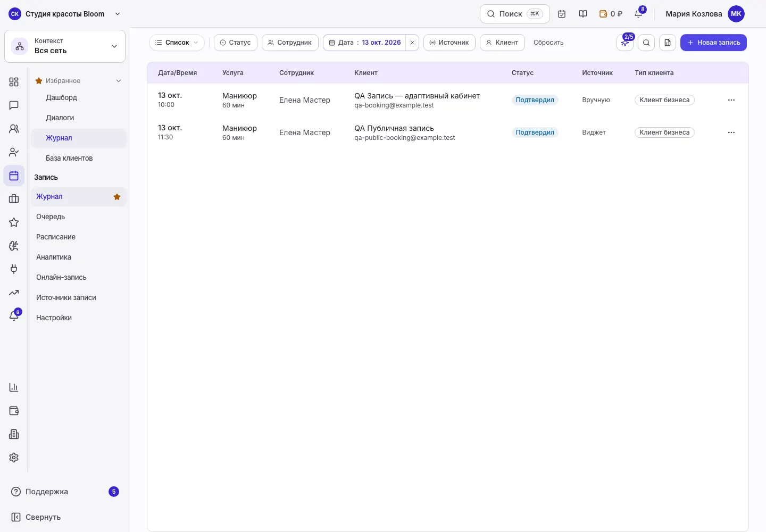The height and width of the screenshot is (532, 766).
Task: Open client QA Публичная запись
Action: [394, 128]
